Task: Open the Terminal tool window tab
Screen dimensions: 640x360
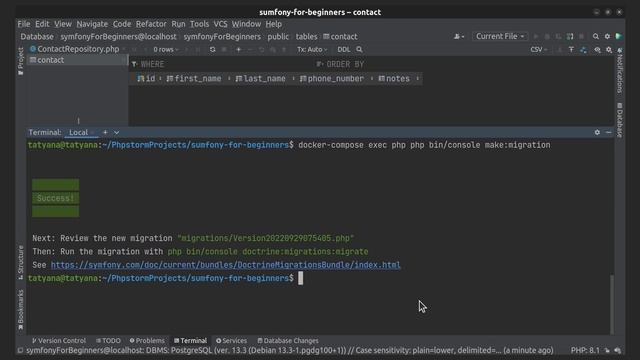Action: tap(190, 340)
